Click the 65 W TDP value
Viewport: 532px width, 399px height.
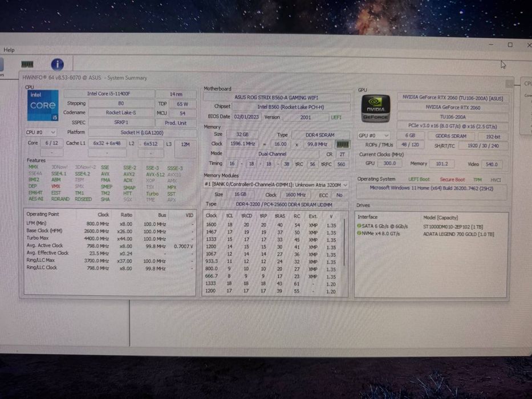click(182, 104)
